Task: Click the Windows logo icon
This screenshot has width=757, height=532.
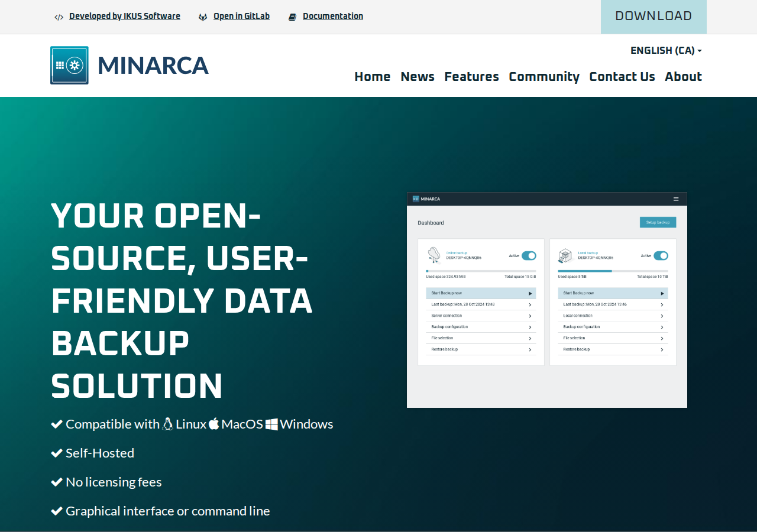Action: pos(271,424)
